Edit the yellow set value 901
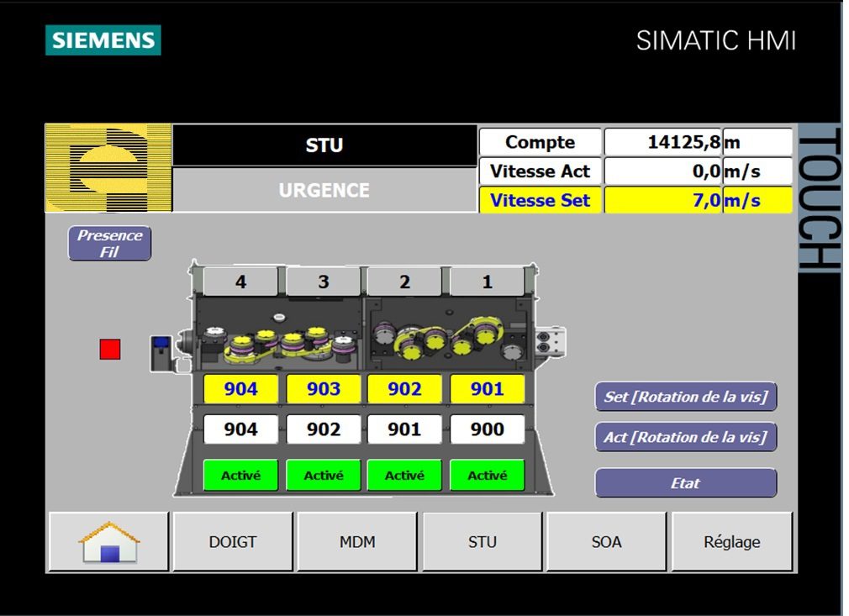 [x=488, y=388]
